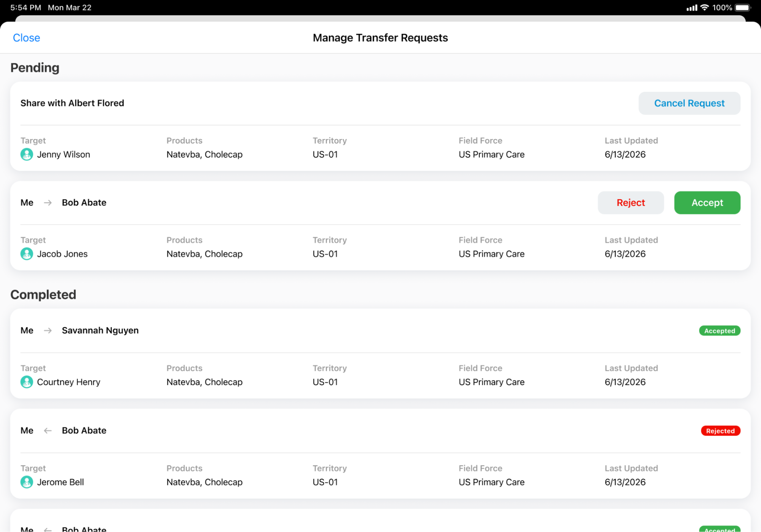Click Savannah Nguyen's name in the Completed section
The height and width of the screenshot is (532, 761).
tap(100, 331)
